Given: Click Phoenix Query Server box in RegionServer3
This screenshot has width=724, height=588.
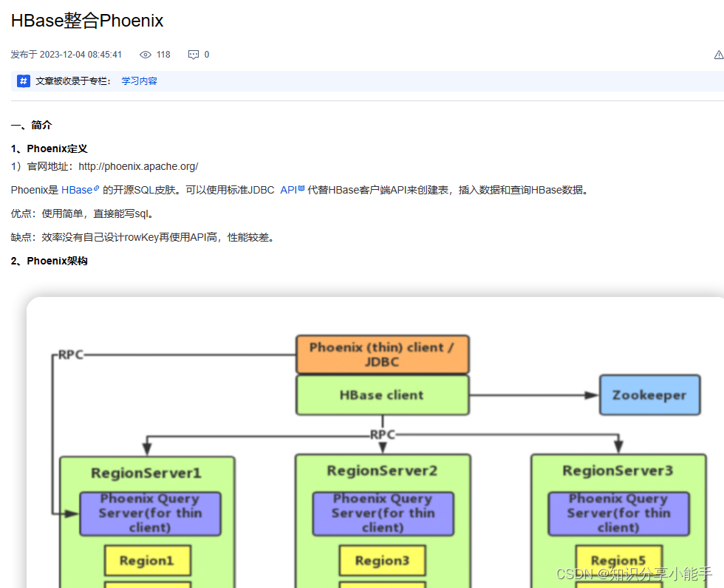Looking at the screenshot, I should pyautogui.click(x=619, y=513).
